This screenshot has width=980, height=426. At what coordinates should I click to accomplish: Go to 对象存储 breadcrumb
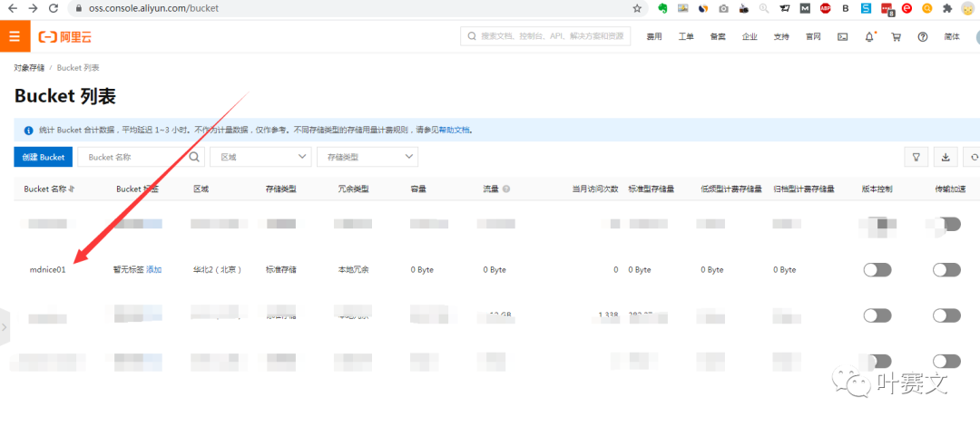[x=29, y=67]
